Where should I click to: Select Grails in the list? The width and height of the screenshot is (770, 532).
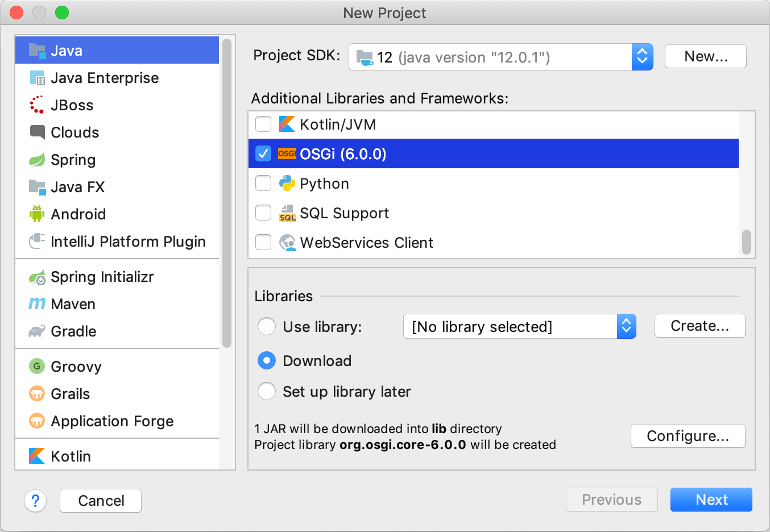[117, 394]
